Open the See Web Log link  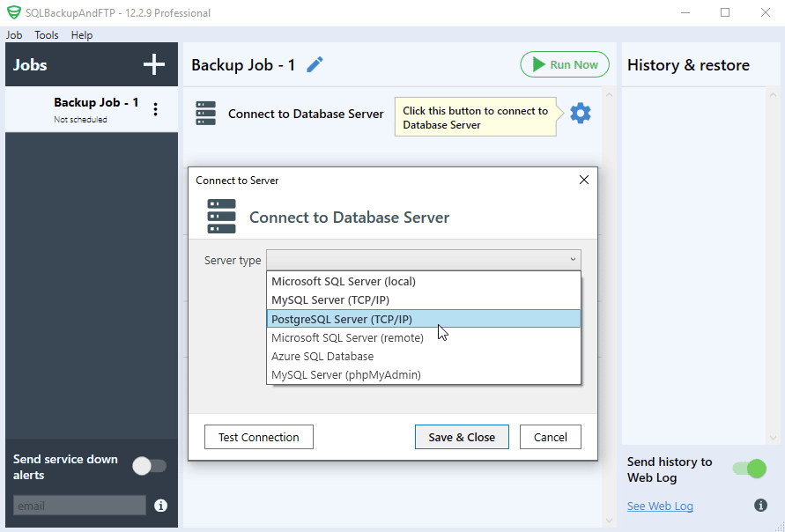pyautogui.click(x=659, y=505)
